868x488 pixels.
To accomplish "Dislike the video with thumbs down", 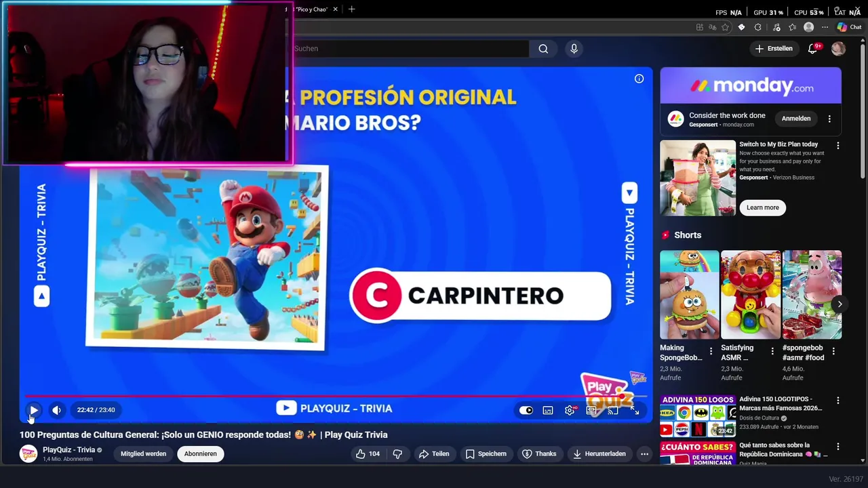I will pyautogui.click(x=398, y=454).
